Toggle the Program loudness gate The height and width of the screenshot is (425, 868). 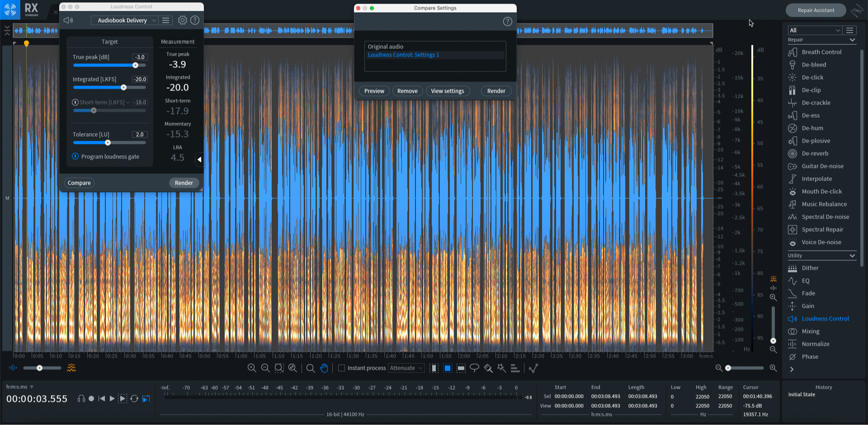[75, 157]
